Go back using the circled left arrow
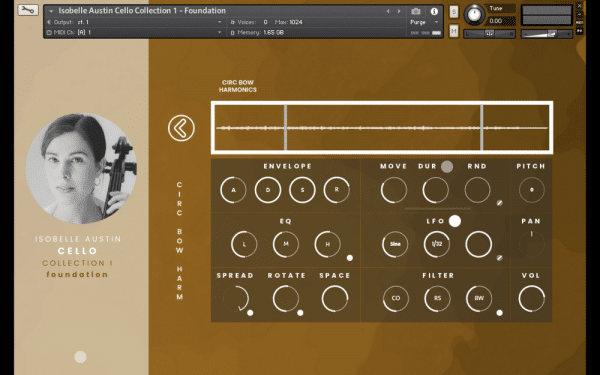 click(x=181, y=128)
